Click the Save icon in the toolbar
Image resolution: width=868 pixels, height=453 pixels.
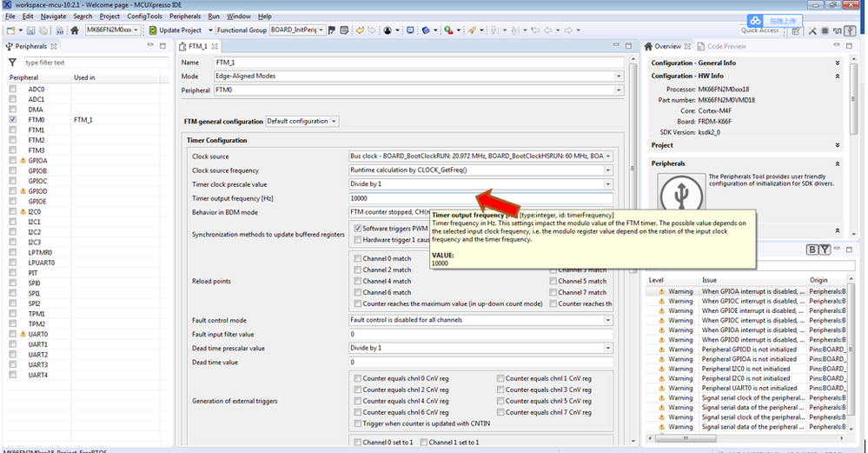(x=30, y=30)
